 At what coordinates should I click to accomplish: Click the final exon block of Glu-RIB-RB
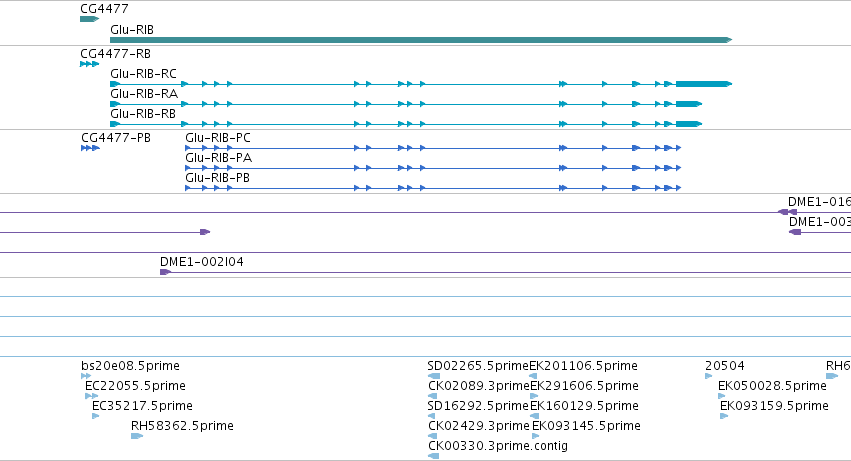click(689, 124)
